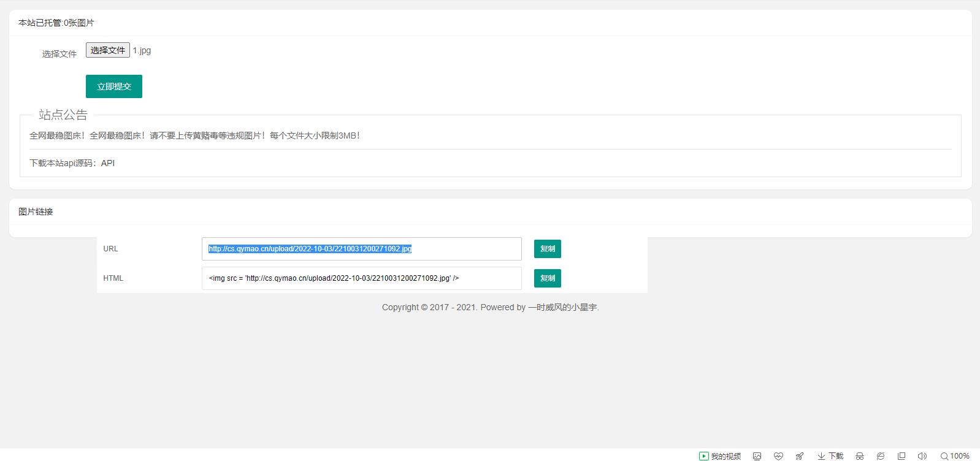The width and height of the screenshot is (980, 461).
Task: Click the 图片链接 section title
Action: tap(36, 211)
